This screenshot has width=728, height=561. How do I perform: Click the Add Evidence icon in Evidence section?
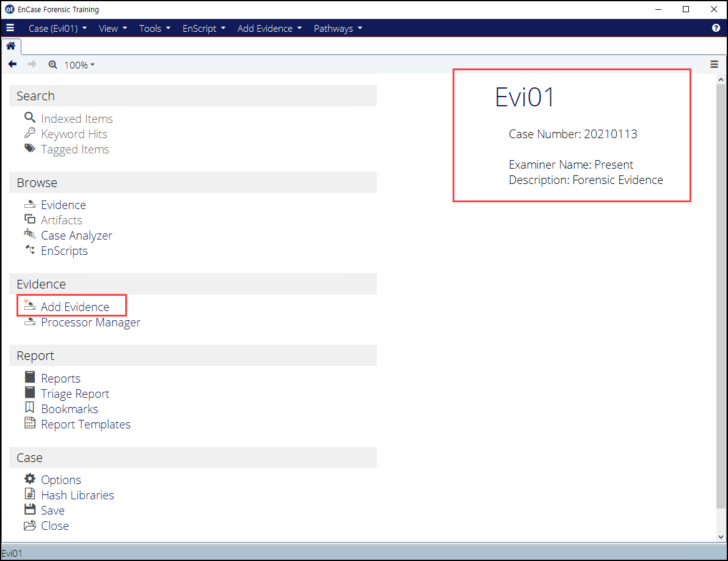point(30,305)
